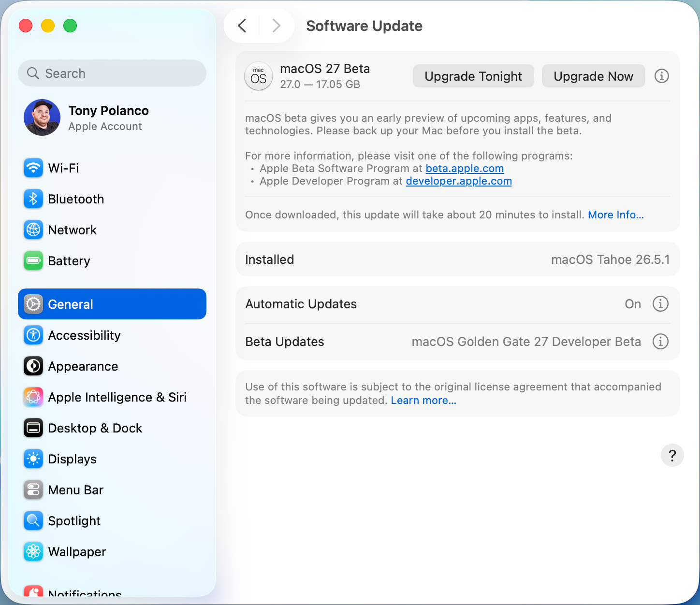Click the Learn more… license link

tap(423, 400)
